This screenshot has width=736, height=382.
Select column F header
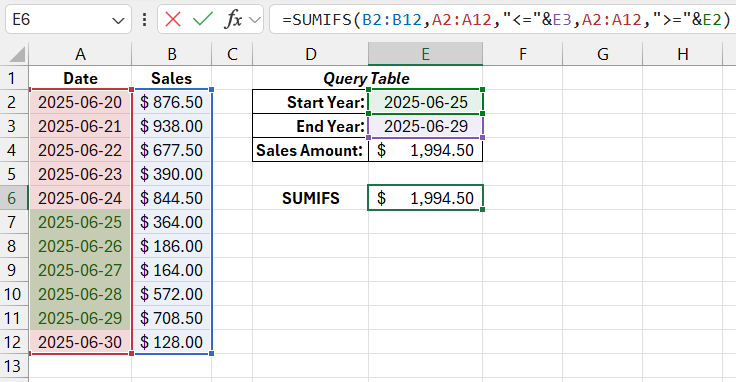click(x=522, y=54)
